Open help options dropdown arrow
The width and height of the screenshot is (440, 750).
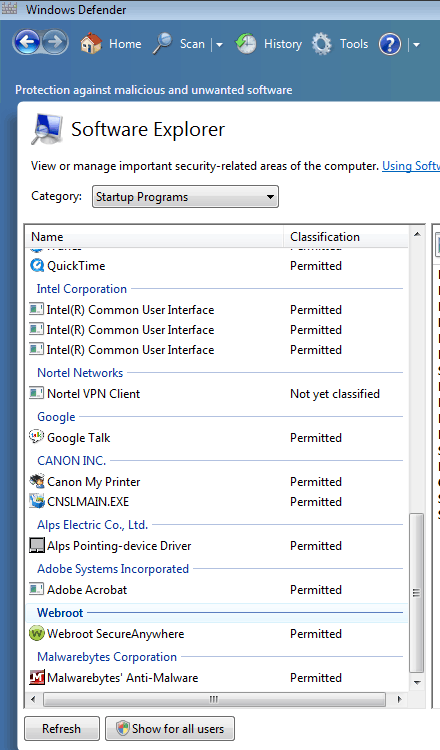pos(416,45)
